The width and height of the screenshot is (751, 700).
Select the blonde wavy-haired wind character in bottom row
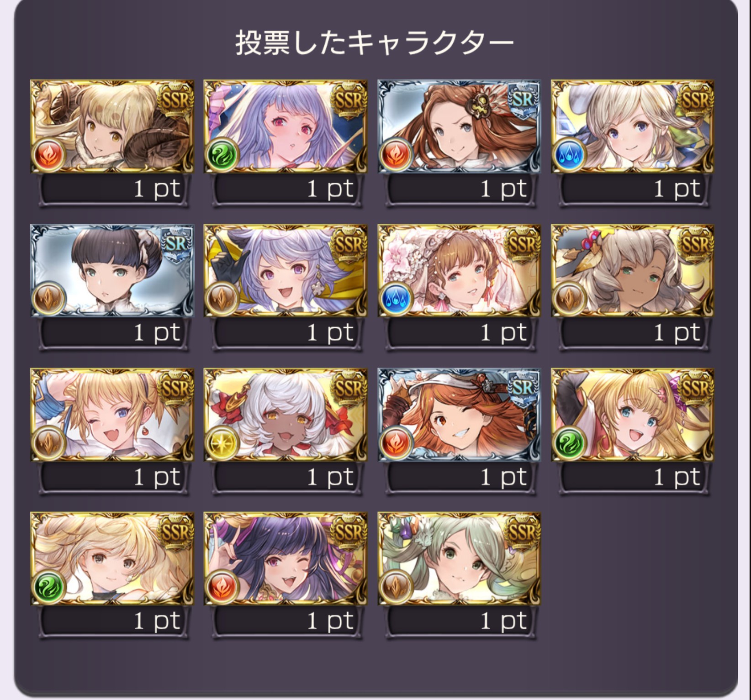click(112, 558)
